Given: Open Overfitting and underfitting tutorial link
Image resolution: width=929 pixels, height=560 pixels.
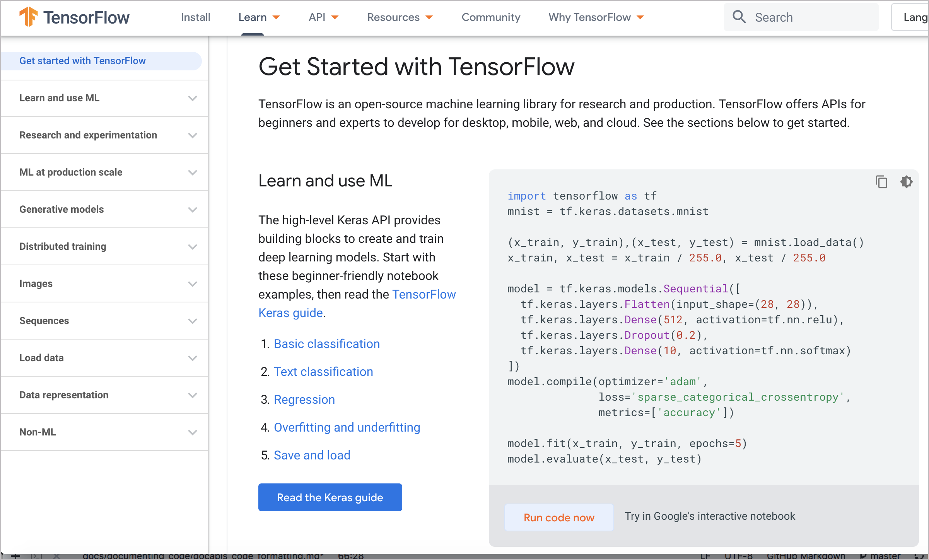Looking at the screenshot, I should 347,427.
